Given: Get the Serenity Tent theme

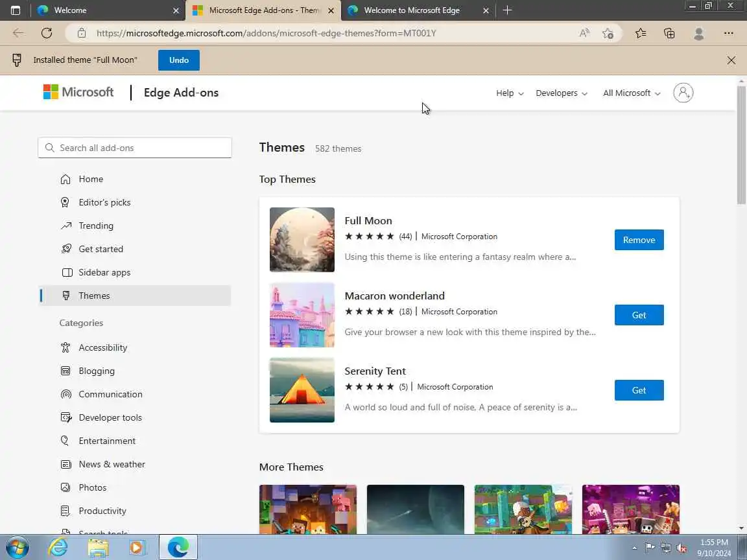Looking at the screenshot, I should (x=639, y=390).
